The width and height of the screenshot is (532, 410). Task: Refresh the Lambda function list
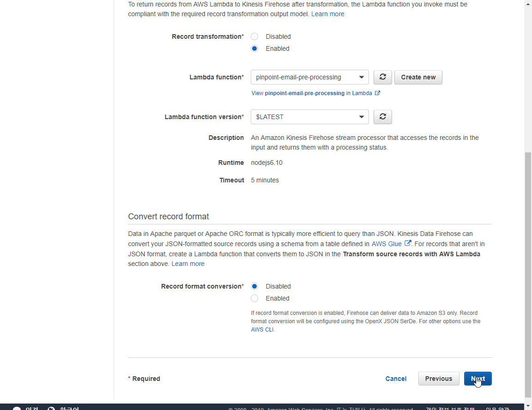383,77
